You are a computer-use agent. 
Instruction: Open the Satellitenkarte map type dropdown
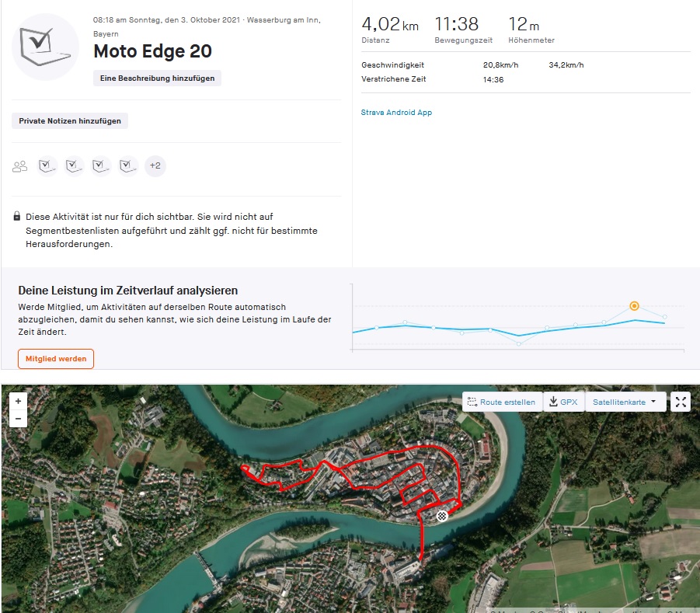625,402
